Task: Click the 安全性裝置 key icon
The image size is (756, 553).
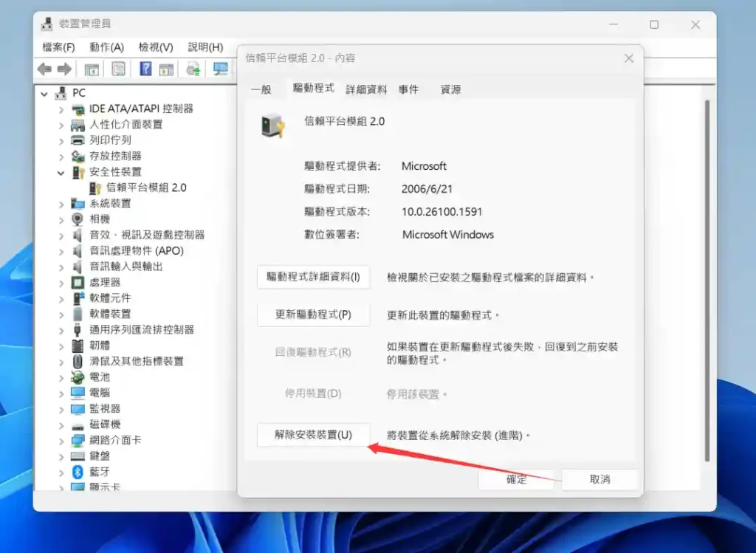Action: [78, 172]
